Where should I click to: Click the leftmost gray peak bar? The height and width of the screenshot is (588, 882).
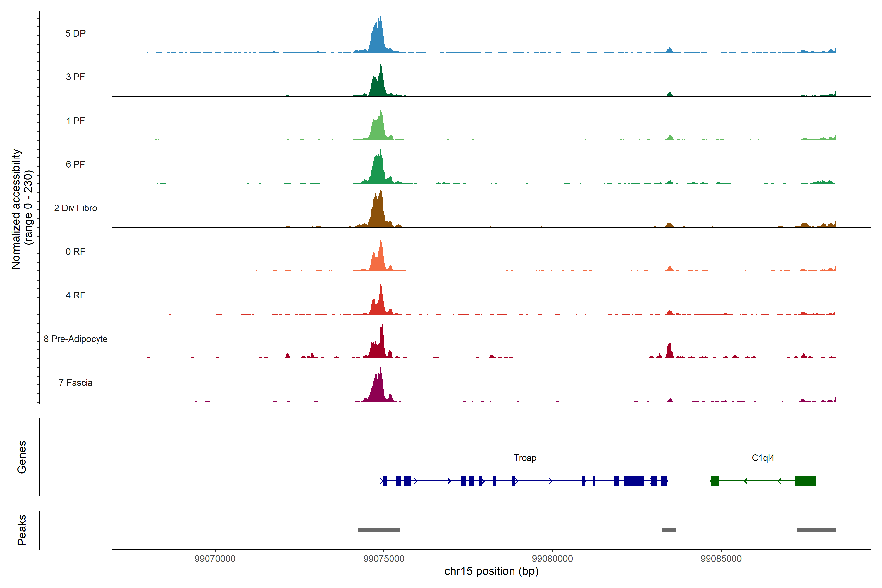[x=379, y=530]
